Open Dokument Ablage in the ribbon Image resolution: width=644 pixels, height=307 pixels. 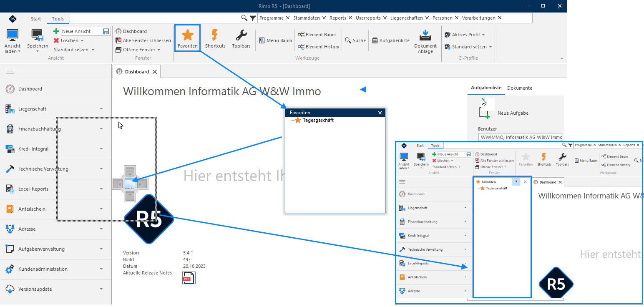[x=425, y=41]
